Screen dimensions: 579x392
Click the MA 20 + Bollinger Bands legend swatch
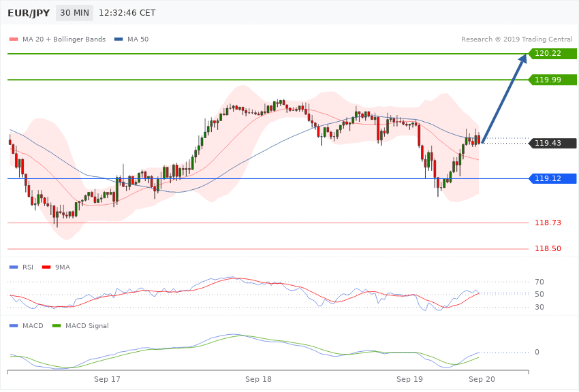[x=14, y=39]
